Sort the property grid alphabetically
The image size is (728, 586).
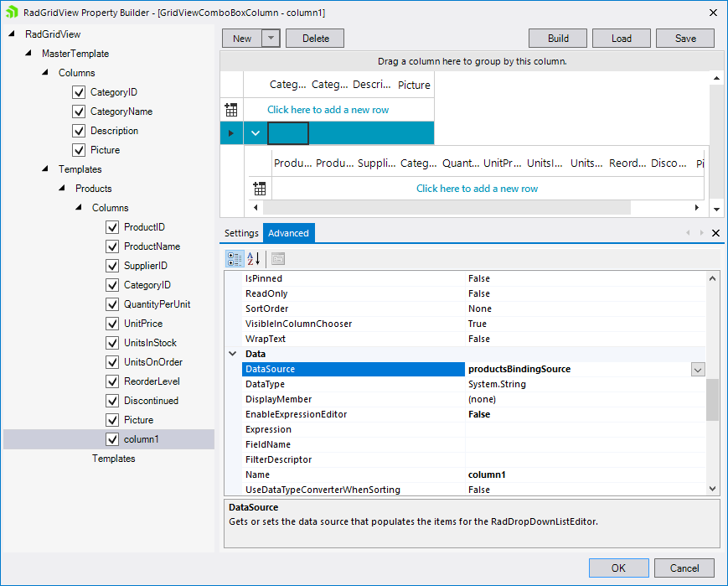coord(254,259)
